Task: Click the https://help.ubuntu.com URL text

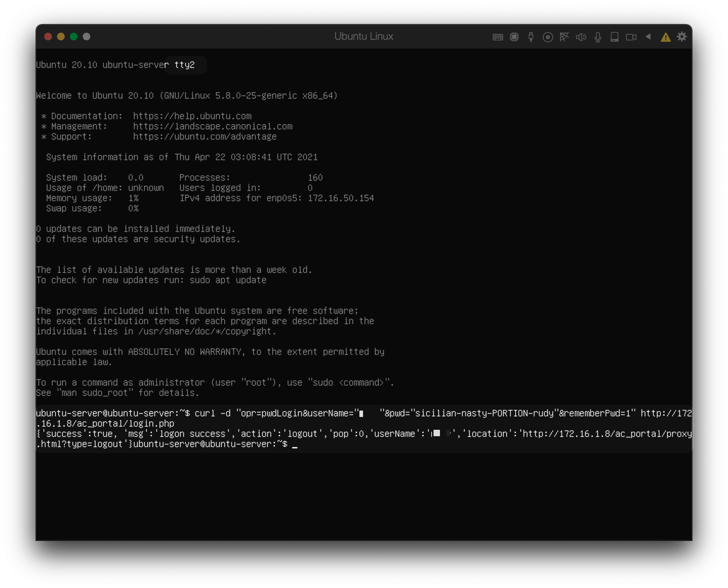Action: (192, 116)
